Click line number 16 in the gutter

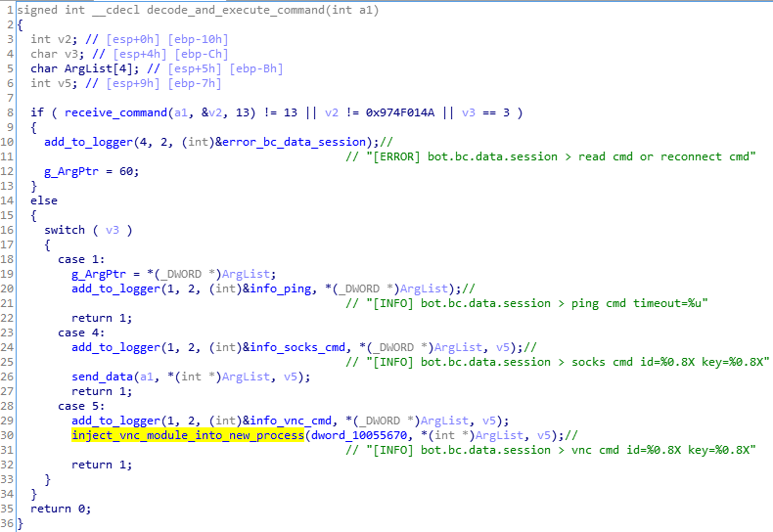point(7,230)
